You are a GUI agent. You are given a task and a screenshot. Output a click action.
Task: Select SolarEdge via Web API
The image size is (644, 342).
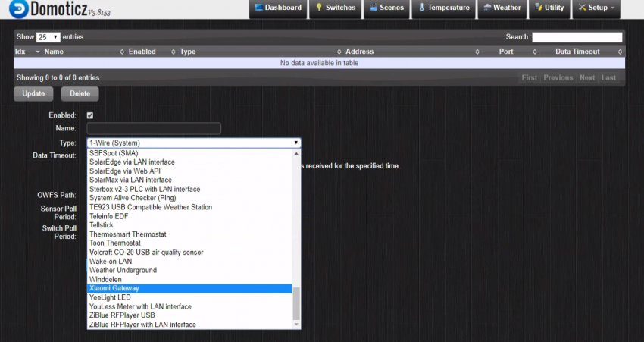189,171
